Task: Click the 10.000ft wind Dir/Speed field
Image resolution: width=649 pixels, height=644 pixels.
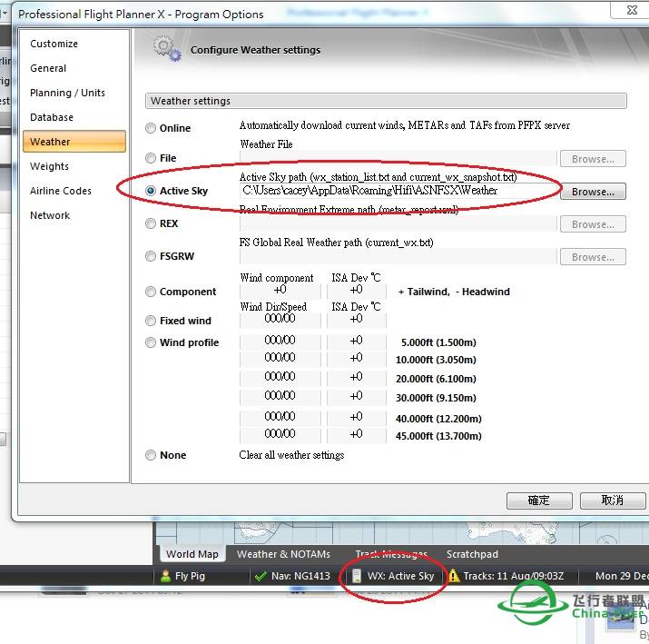Action: (x=280, y=358)
